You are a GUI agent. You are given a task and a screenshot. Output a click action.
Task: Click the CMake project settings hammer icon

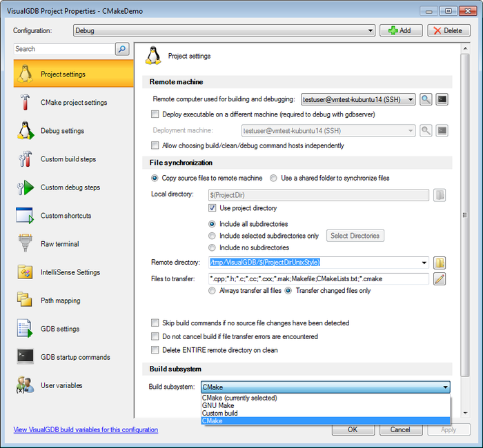tap(25, 102)
